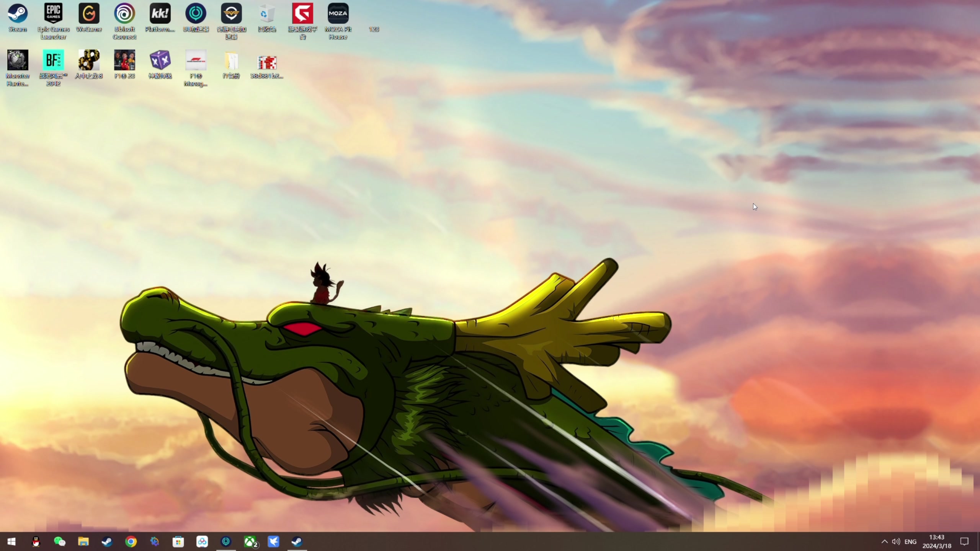Open the WeChat taskbar icon
Viewport: 980px width, 551px height.
[60, 541]
